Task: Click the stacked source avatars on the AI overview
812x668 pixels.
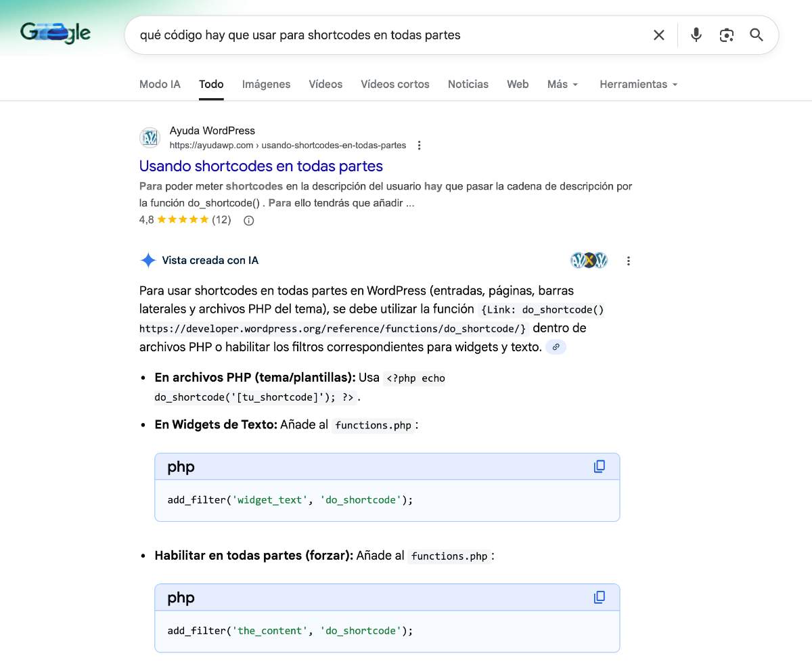Action: pyautogui.click(x=589, y=260)
